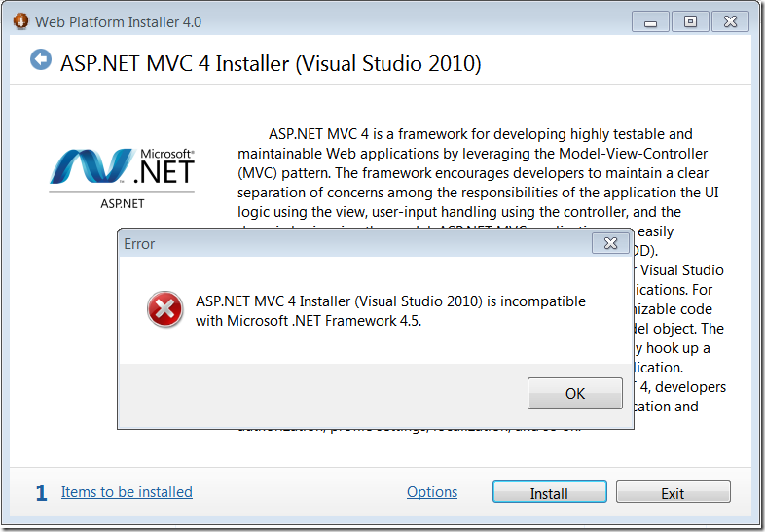The height and width of the screenshot is (532, 765).
Task: Close the Error dialog
Action: (610, 243)
